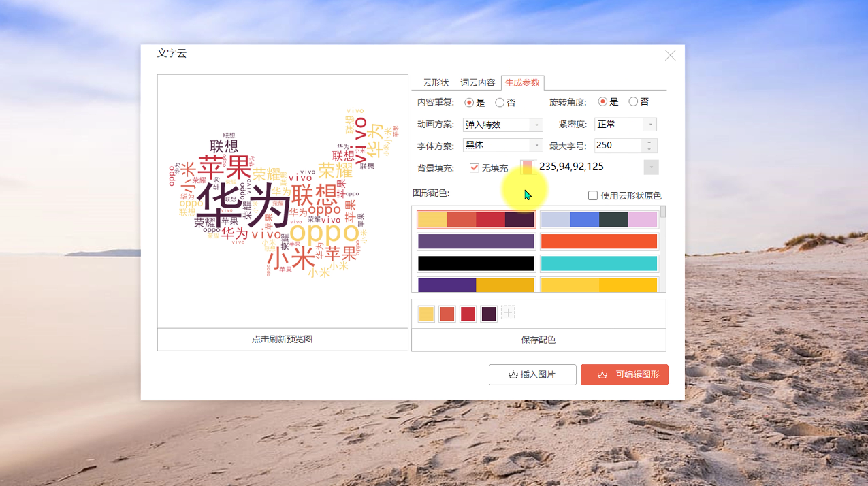Screen dimensions: 868x486
Task: Click 点击刷新预览图 to refresh preview
Action: pyautogui.click(x=283, y=340)
